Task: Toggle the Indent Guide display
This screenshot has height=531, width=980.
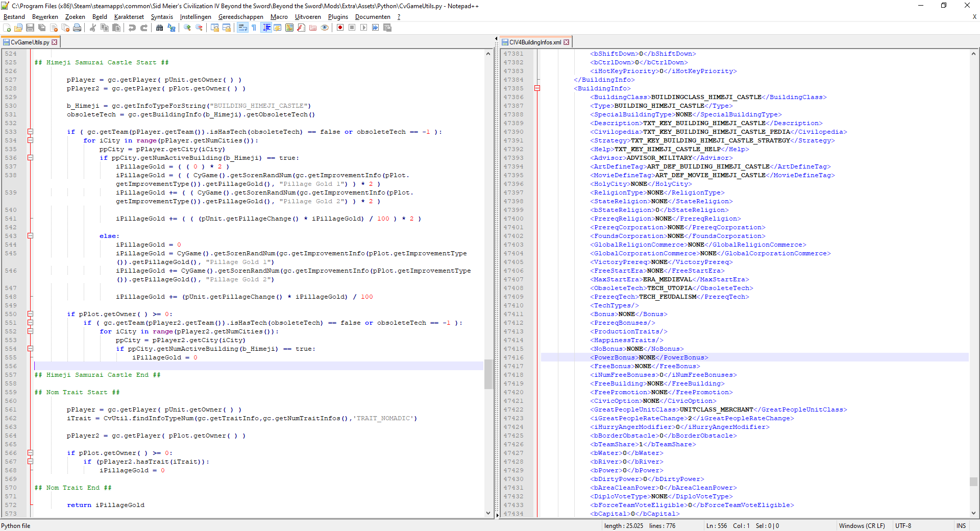Action: click(x=266, y=28)
